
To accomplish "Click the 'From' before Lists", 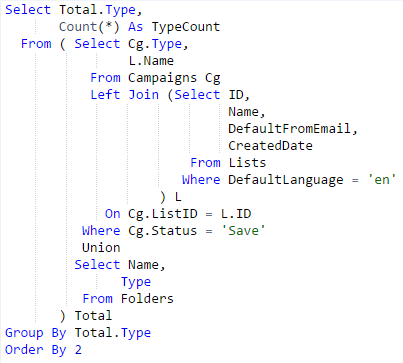I will [205, 163].
